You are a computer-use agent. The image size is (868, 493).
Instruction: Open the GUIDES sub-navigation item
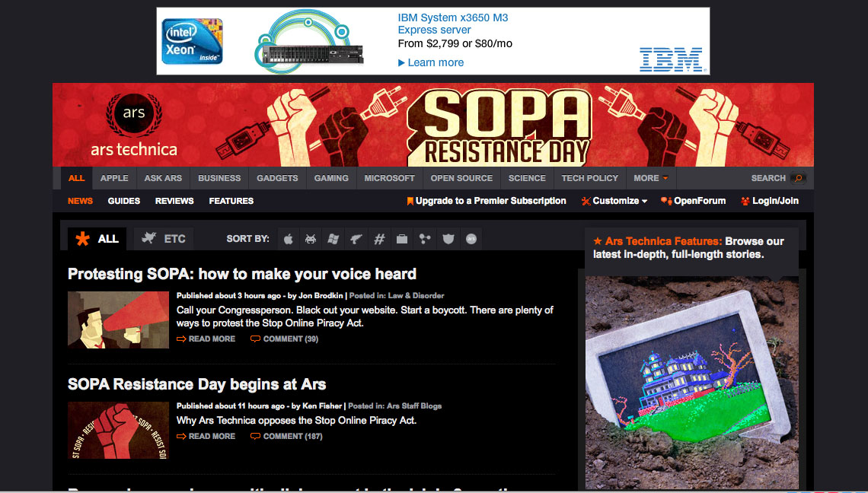point(124,201)
